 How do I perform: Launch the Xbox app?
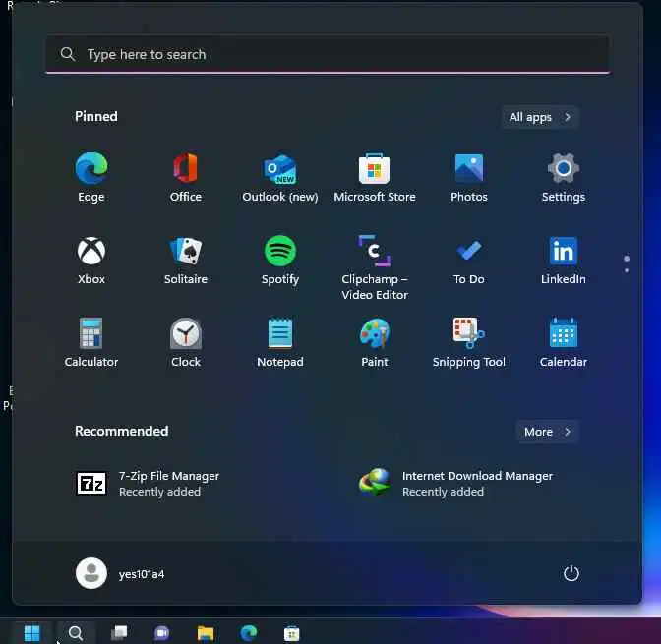click(91, 260)
